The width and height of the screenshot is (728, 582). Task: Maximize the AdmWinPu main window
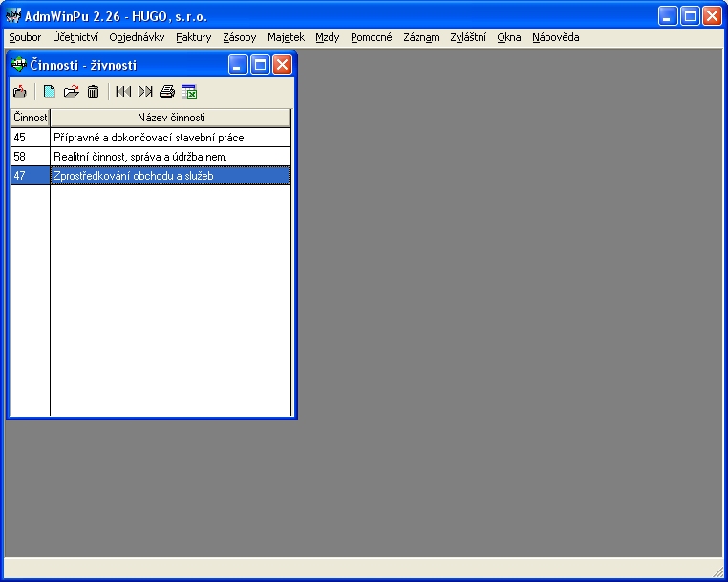[x=690, y=16]
